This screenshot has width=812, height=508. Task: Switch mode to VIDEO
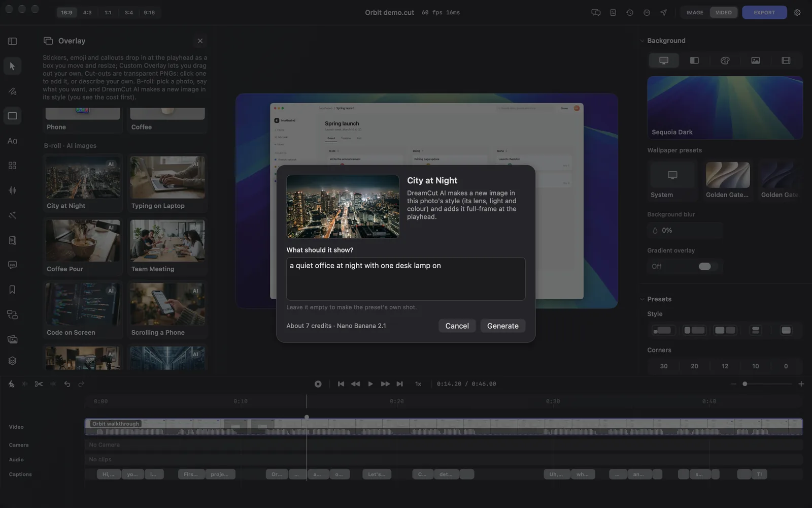tap(724, 13)
